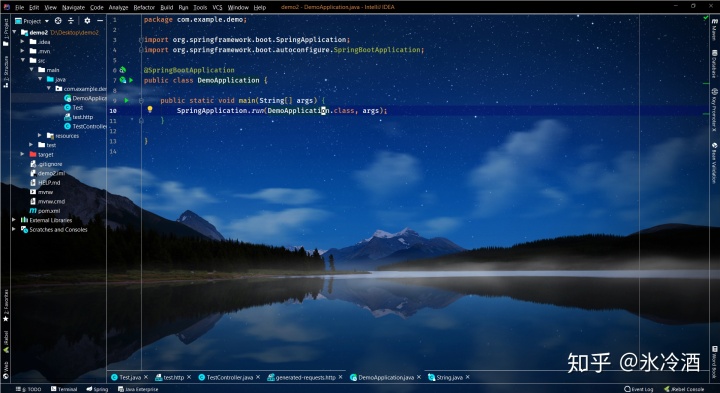Screen dimensions: 720x393
Task: Switch to the String.java editor tab
Action: pos(449,377)
